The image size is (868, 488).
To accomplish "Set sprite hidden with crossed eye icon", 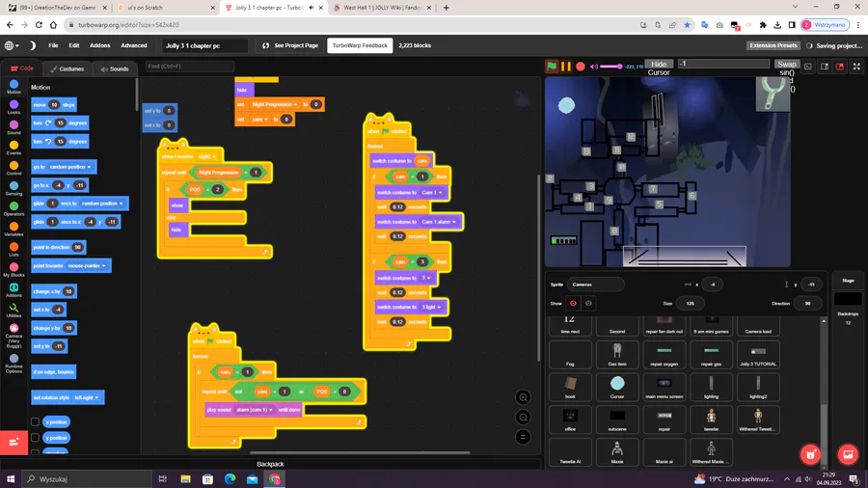I will (x=588, y=303).
